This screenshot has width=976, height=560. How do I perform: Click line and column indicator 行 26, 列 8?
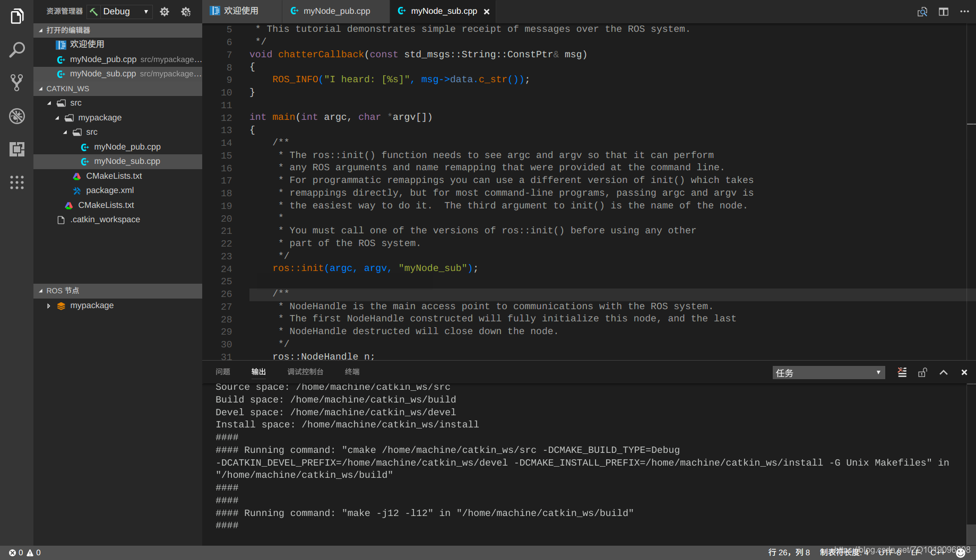coord(789,553)
